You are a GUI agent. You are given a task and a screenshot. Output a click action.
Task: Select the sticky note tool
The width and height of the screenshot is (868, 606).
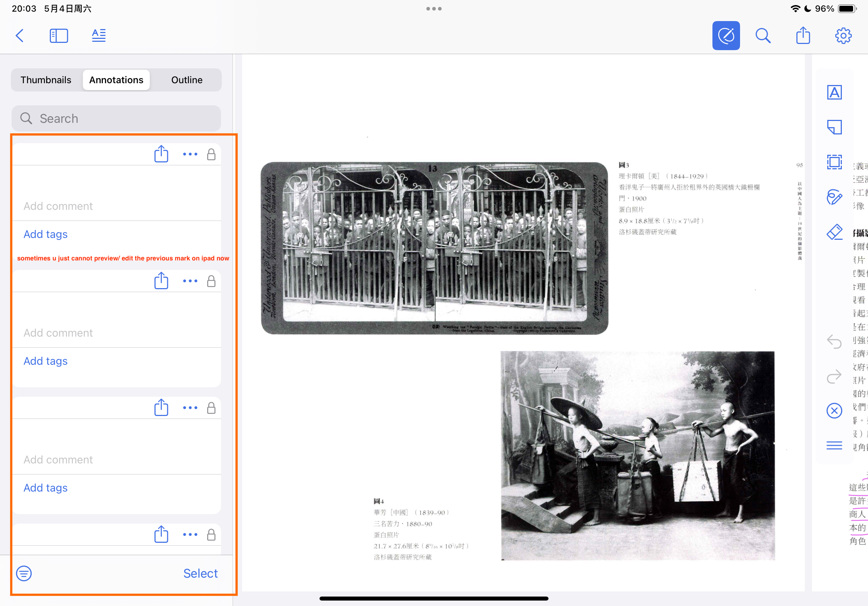(834, 127)
